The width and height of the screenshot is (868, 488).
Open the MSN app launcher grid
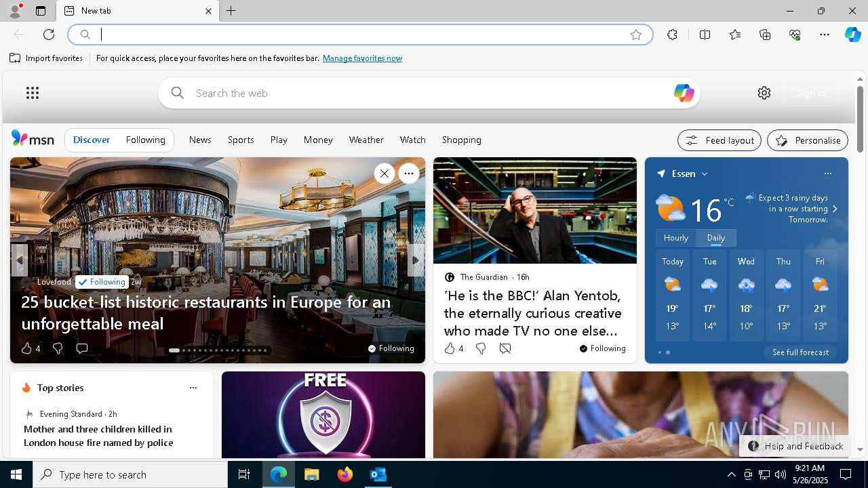pos(33,93)
